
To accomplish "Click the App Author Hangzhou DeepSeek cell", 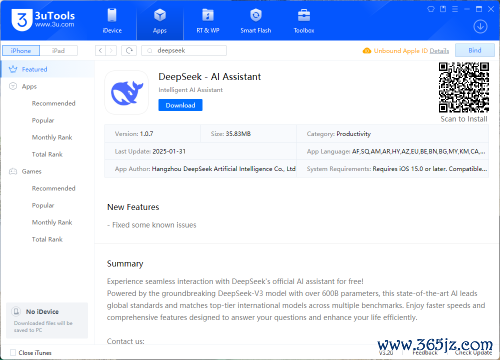I will pyautogui.click(x=200, y=169).
